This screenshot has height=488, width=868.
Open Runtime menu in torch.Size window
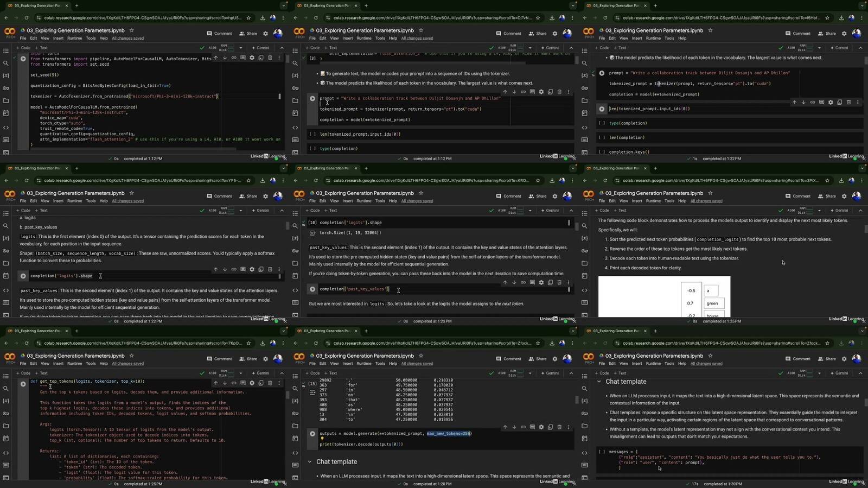(364, 201)
